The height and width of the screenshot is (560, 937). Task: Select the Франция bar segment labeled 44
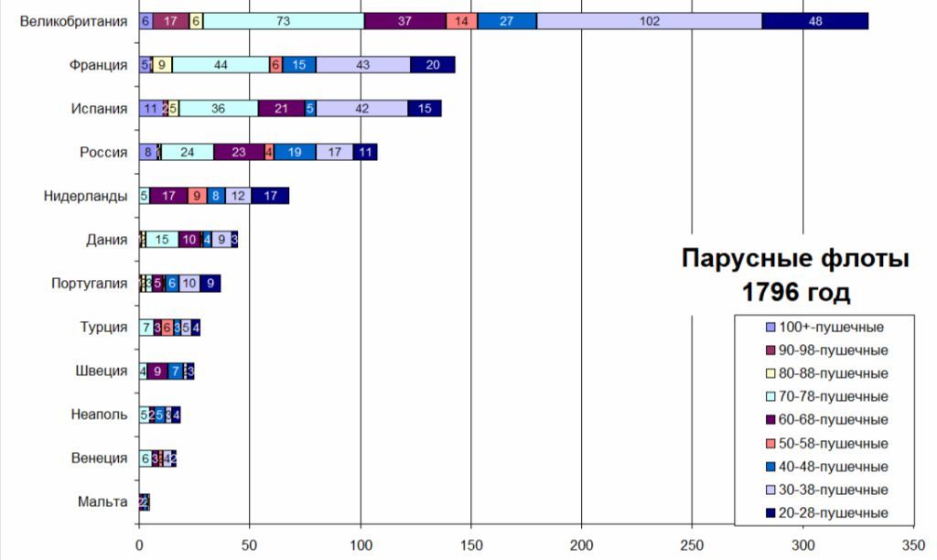(221, 65)
